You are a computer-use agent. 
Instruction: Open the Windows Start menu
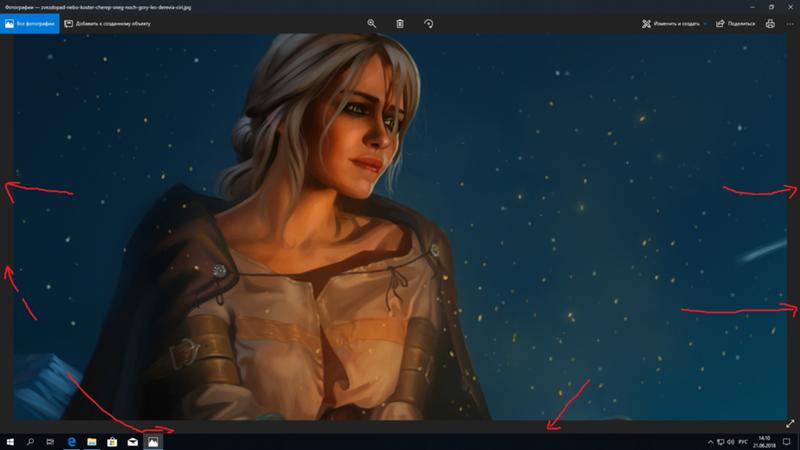tap(10, 442)
